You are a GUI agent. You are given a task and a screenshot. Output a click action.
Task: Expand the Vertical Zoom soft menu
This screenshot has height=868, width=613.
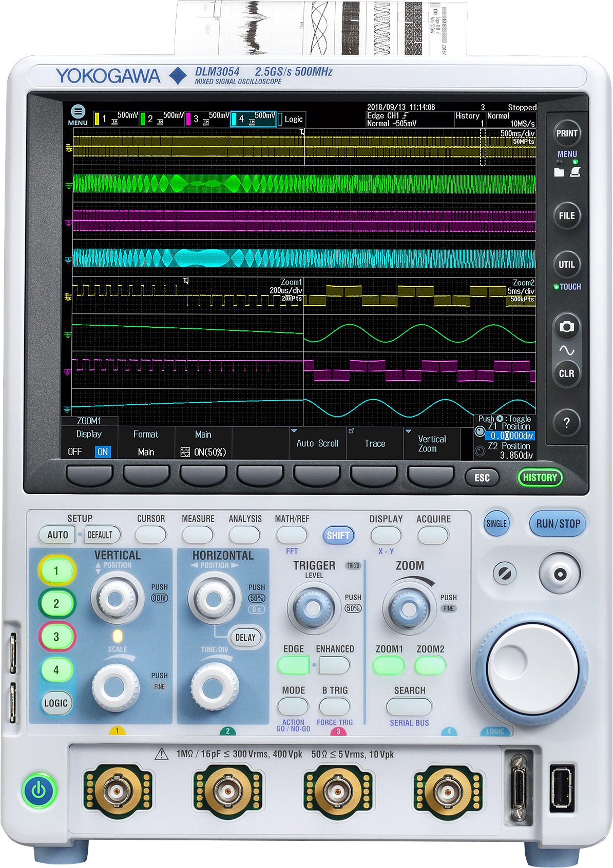431,444
